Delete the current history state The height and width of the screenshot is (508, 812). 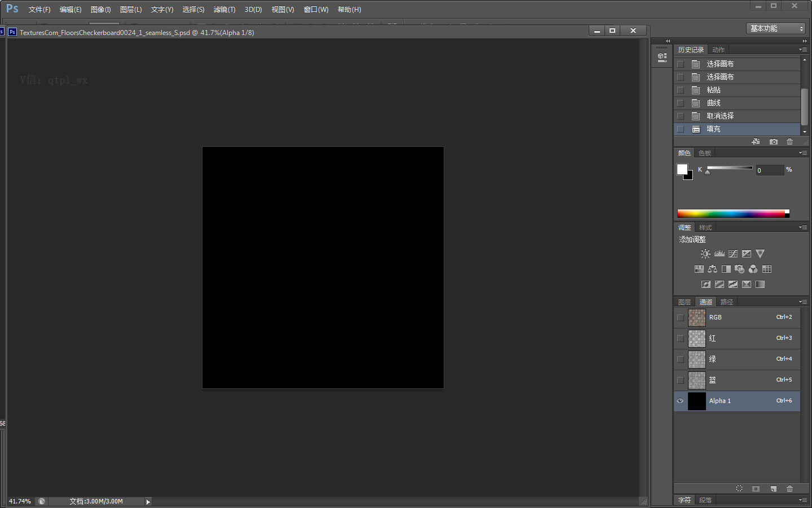(790, 142)
